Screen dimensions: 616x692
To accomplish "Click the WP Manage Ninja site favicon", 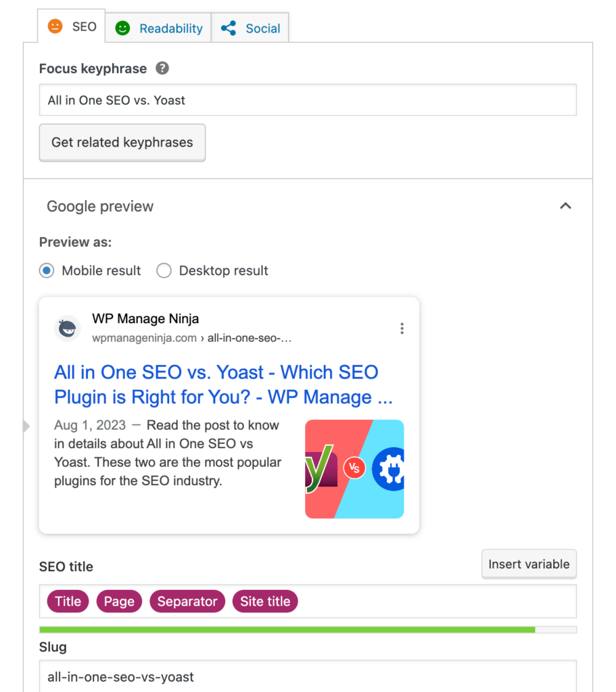I will pos(67,328).
